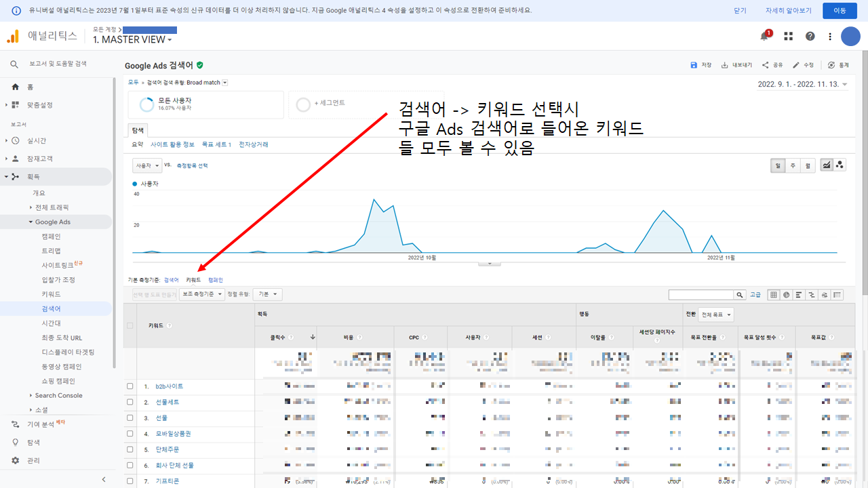Click the table search input field

[x=702, y=295]
